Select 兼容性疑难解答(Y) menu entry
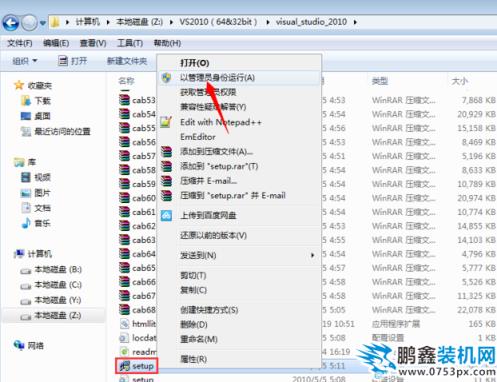Viewport: 497px width, 382px height. pos(213,107)
